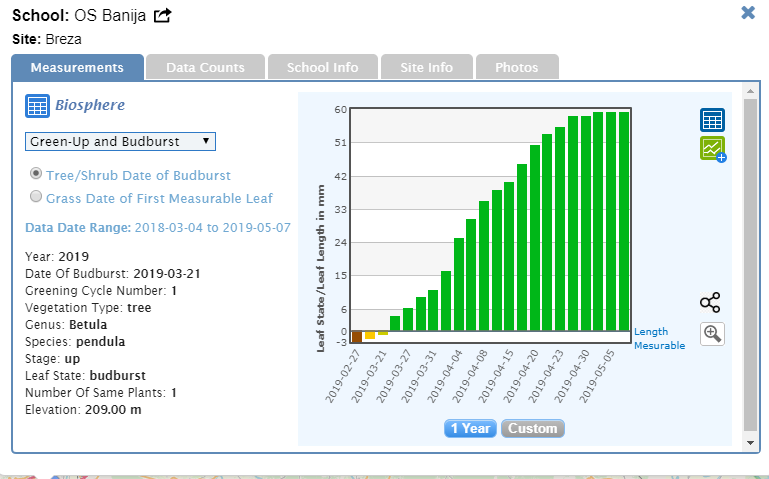Click the scrollbar down arrow

(751, 441)
